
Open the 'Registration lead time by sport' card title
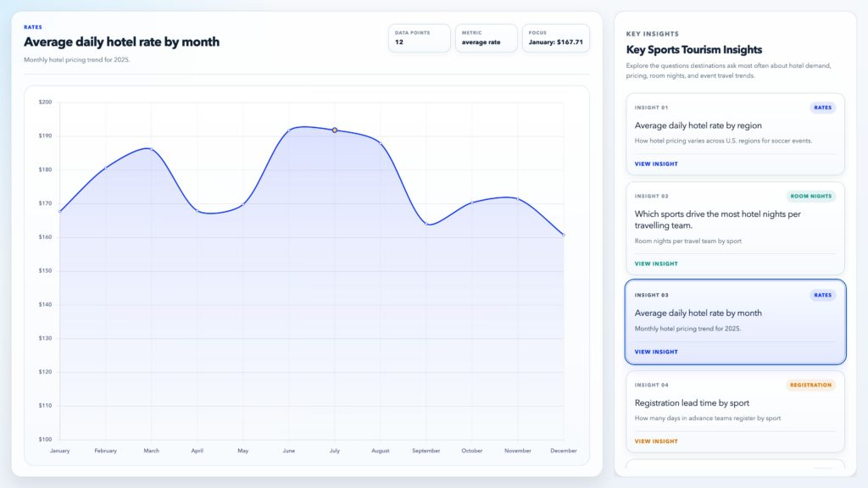point(692,403)
